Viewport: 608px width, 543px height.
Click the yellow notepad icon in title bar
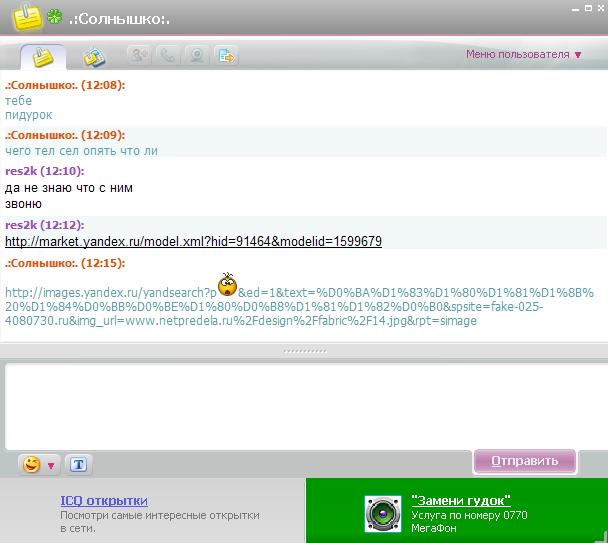click(27, 17)
